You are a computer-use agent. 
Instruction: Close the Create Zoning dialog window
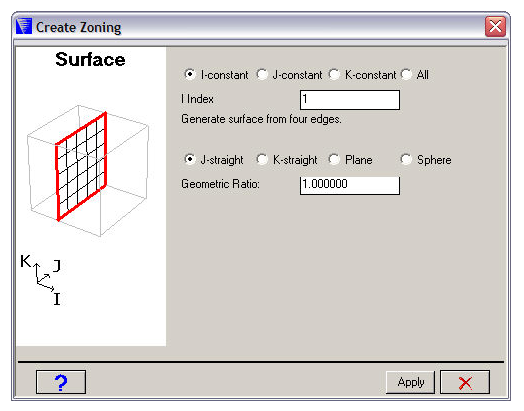(x=495, y=26)
